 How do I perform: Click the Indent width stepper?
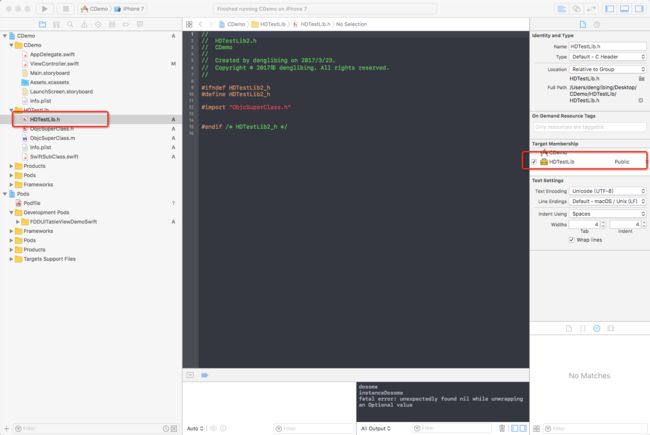tap(644, 224)
